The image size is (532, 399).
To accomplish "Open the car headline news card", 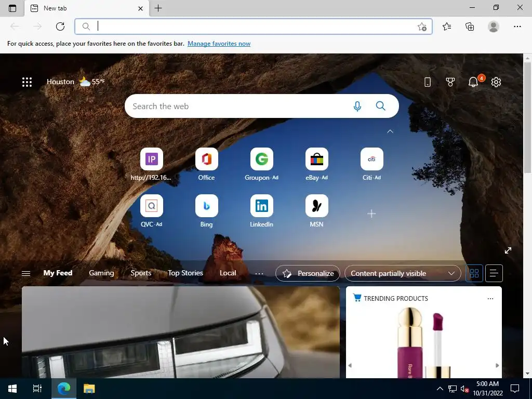I will 180,332.
